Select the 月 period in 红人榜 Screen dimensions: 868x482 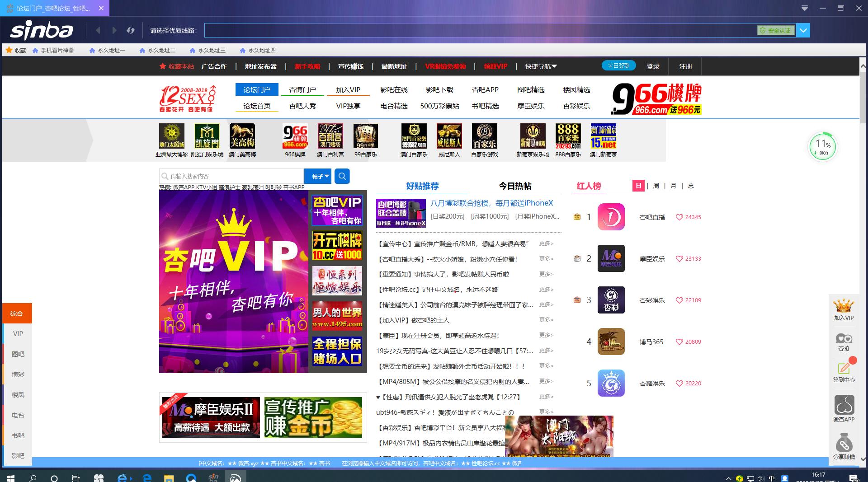pyautogui.click(x=674, y=186)
